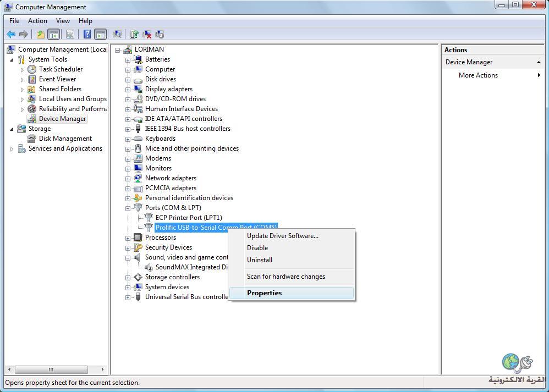The width and height of the screenshot is (549, 392).
Task: Click the Modems category icon
Action: pos(138,158)
